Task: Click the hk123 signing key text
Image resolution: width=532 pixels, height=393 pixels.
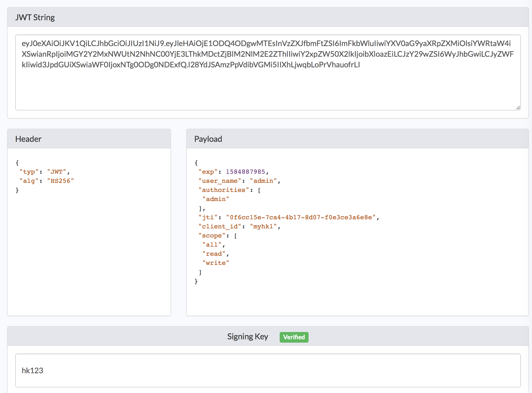Action: (x=32, y=370)
